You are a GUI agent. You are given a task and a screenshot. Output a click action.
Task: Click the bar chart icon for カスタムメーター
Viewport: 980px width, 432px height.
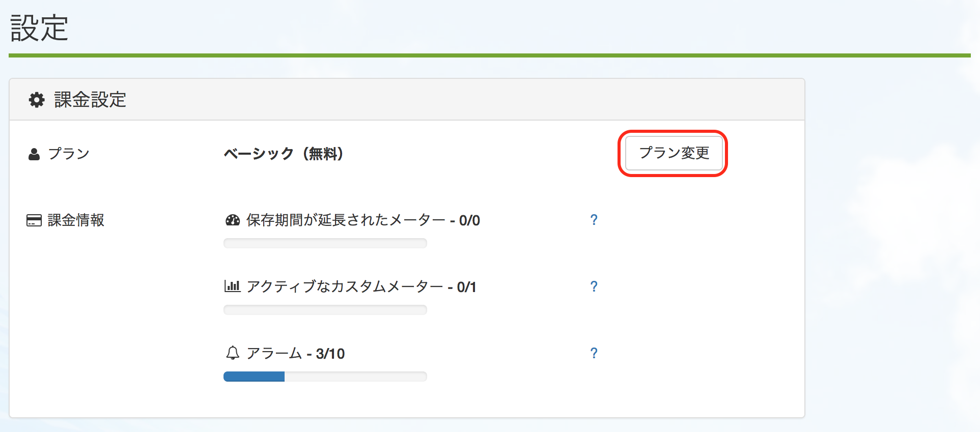[232, 286]
